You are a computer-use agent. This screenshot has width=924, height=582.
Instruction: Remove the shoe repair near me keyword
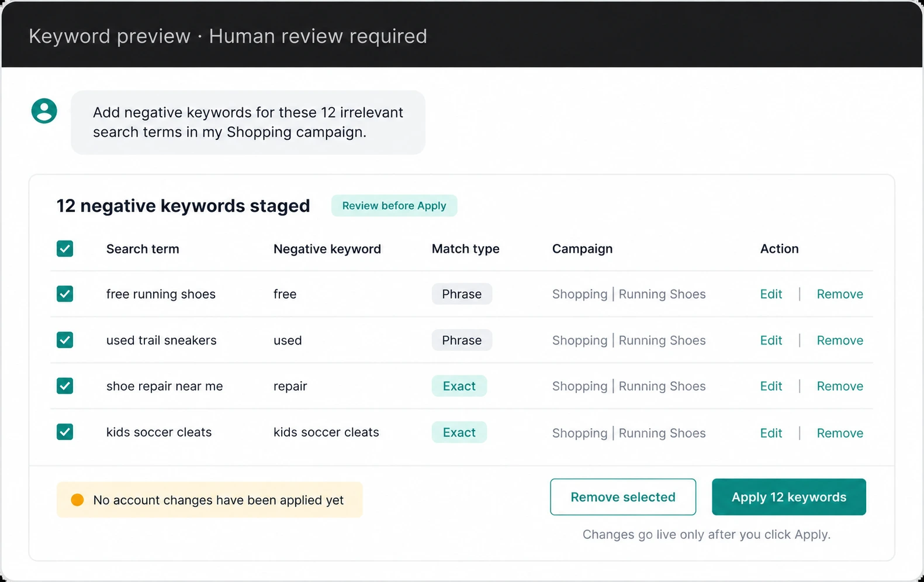click(840, 386)
